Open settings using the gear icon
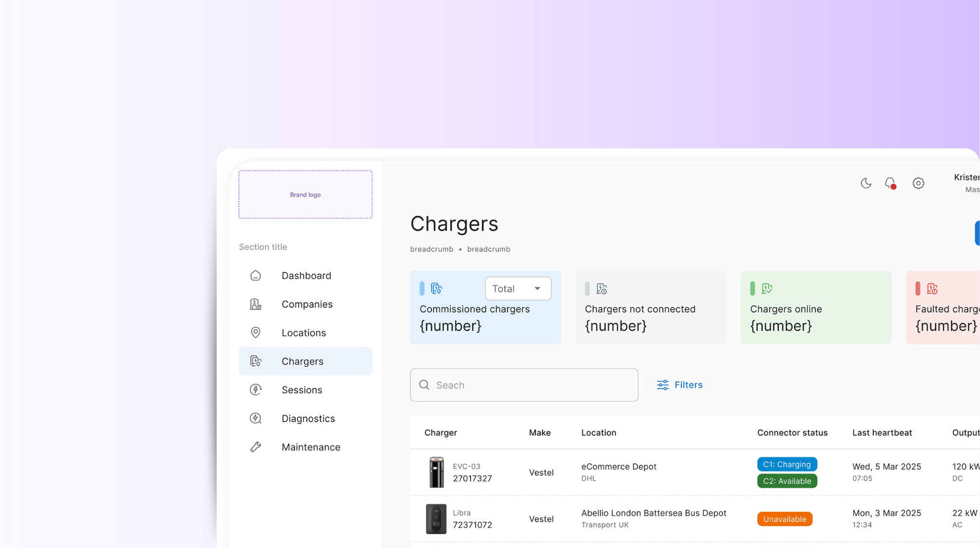This screenshot has width=980, height=548. point(918,183)
